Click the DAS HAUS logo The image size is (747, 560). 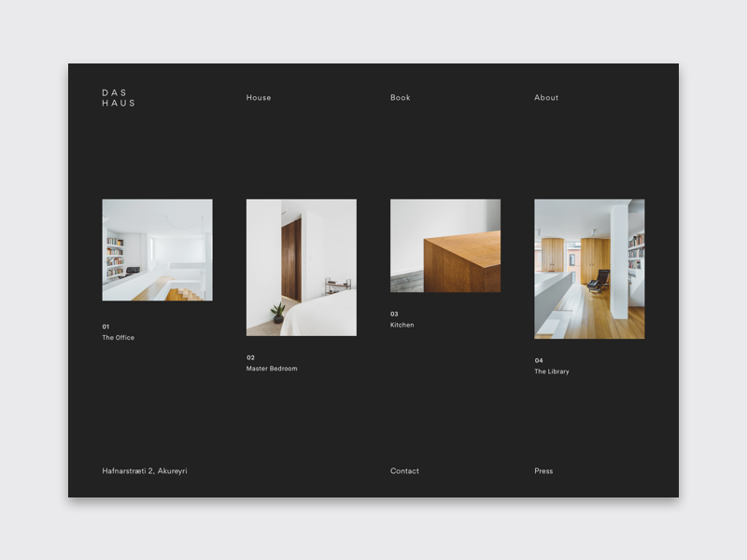coord(119,98)
